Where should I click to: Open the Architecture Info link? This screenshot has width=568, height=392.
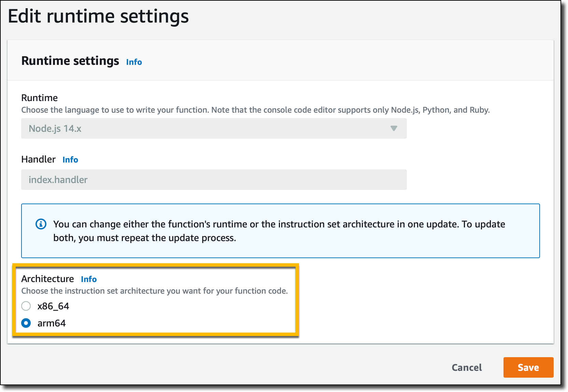click(x=88, y=279)
